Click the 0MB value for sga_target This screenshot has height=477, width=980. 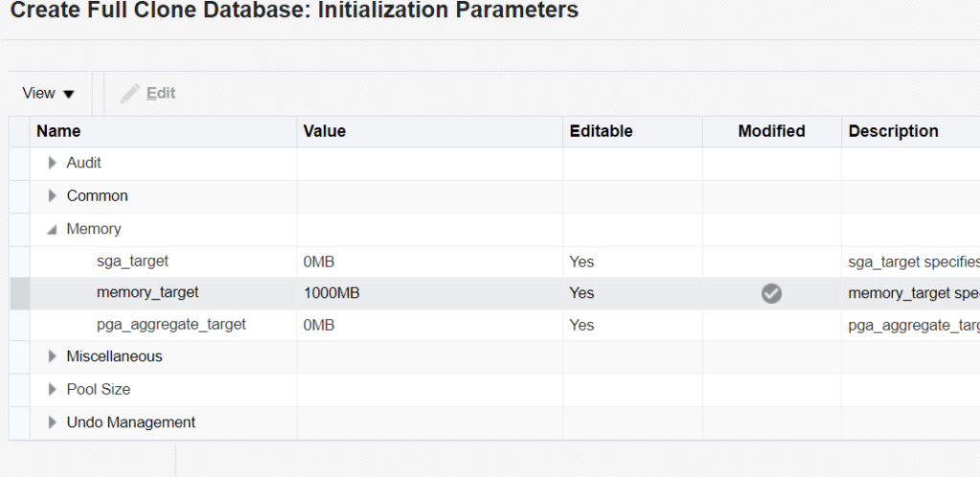tap(319, 261)
